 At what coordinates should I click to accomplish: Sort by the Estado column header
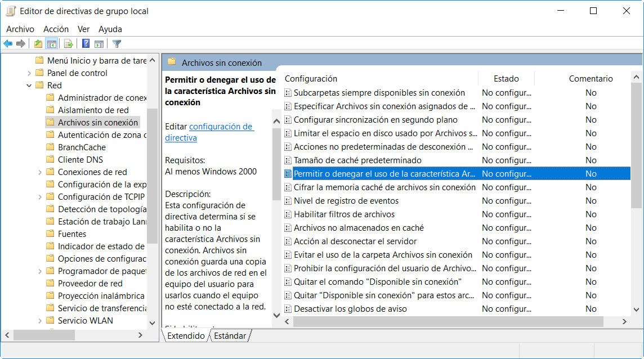(506, 79)
